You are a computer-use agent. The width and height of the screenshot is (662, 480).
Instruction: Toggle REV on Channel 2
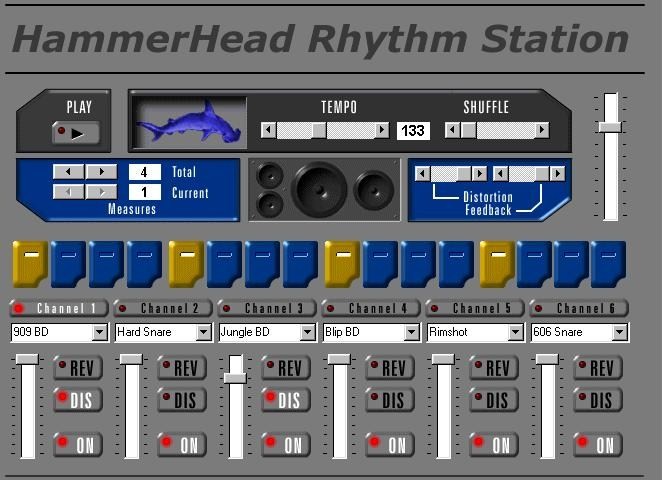(182, 368)
